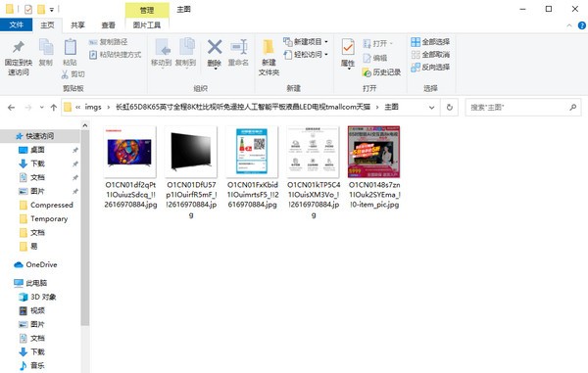Click the 长虹65D8K folder in address path
The height and width of the screenshot is (373, 588).
pos(243,107)
